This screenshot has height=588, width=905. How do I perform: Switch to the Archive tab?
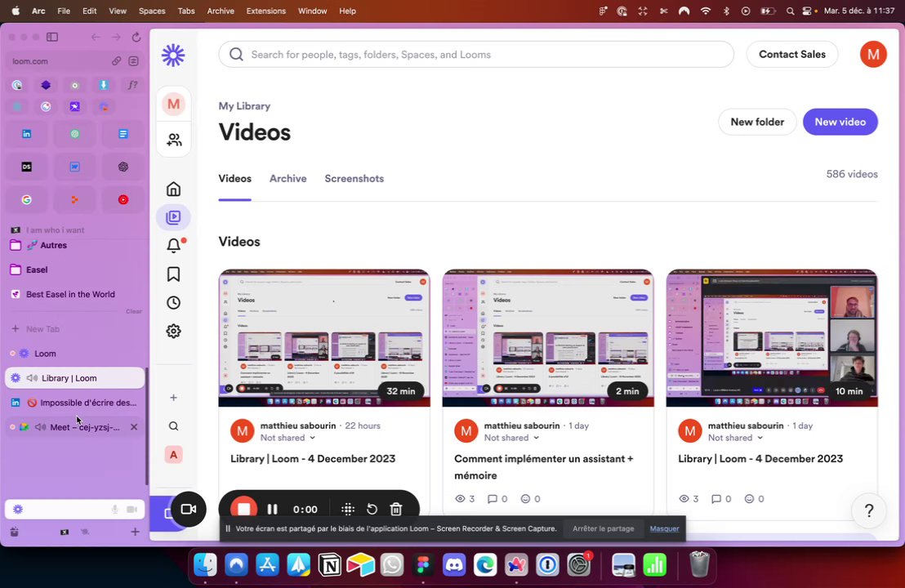click(x=288, y=178)
